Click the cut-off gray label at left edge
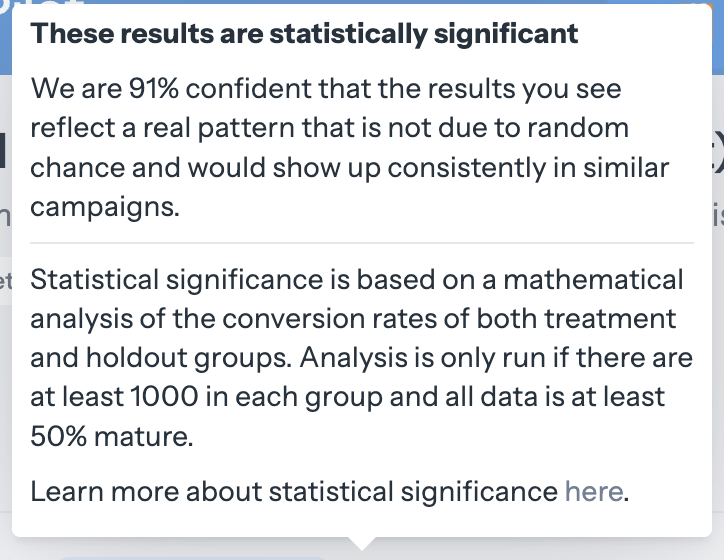This screenshot has width=724, height=560. tap(6, 281)
